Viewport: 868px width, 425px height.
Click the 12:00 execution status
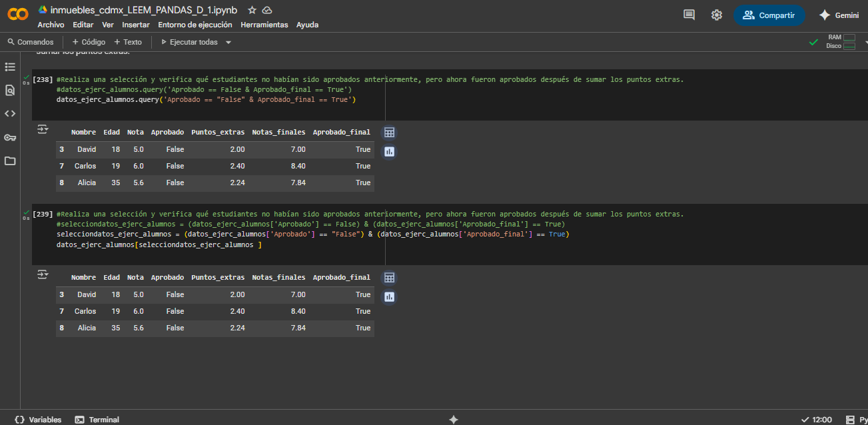[x=817, y=420]
